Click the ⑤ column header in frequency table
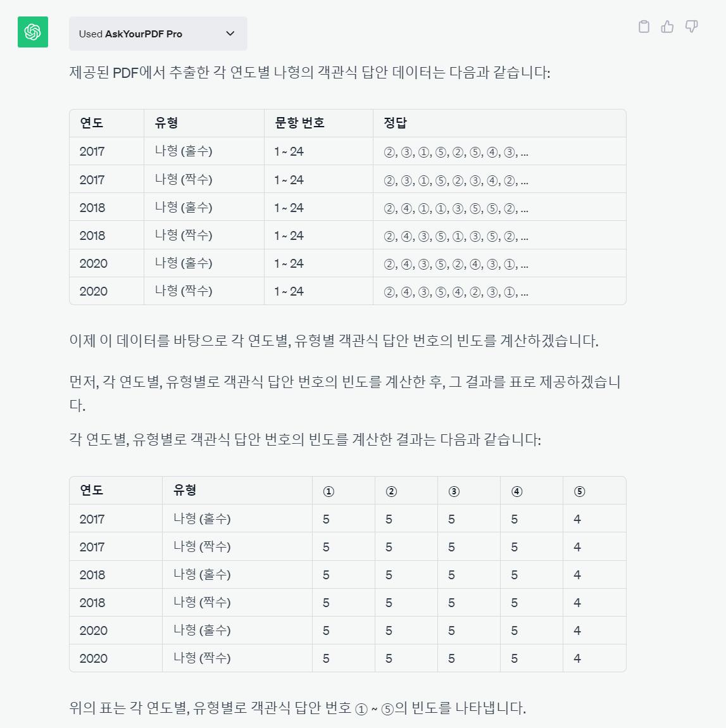 point(579,491)
